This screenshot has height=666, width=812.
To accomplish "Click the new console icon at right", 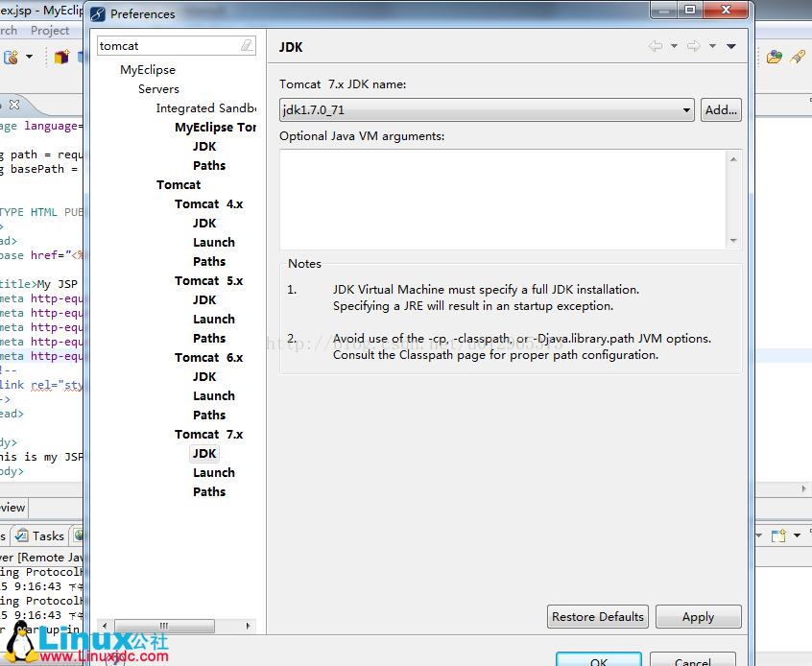I will 776,535.
